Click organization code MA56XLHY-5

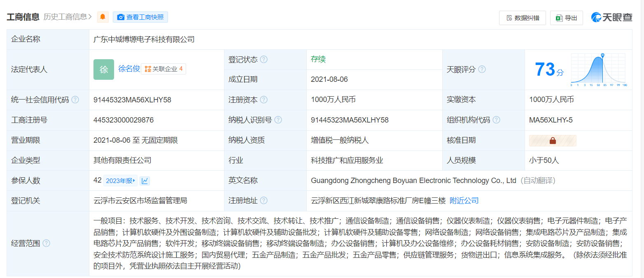[551, 120]
